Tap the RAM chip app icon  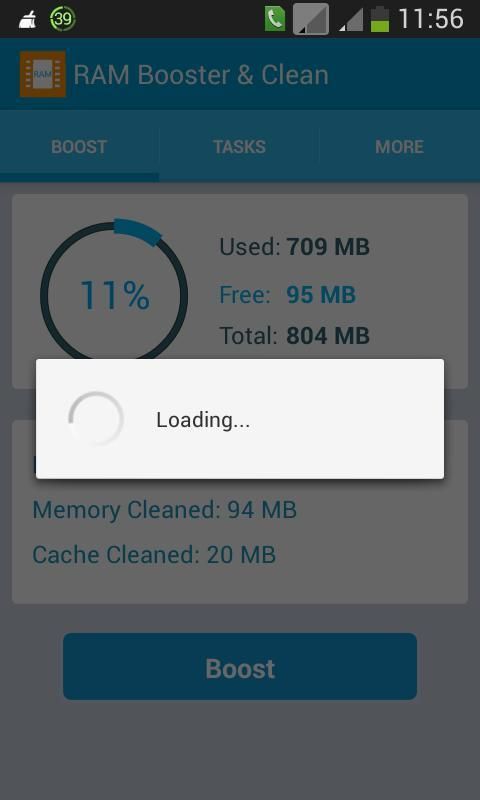coord(43,74)
